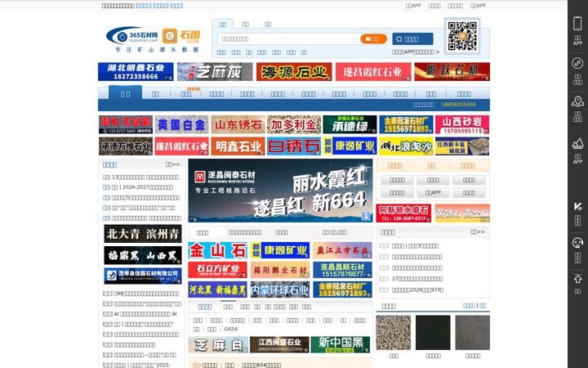Click the 灵寿县信磊石材有限公司 banner
588x368 pixels.
(142, 276)
